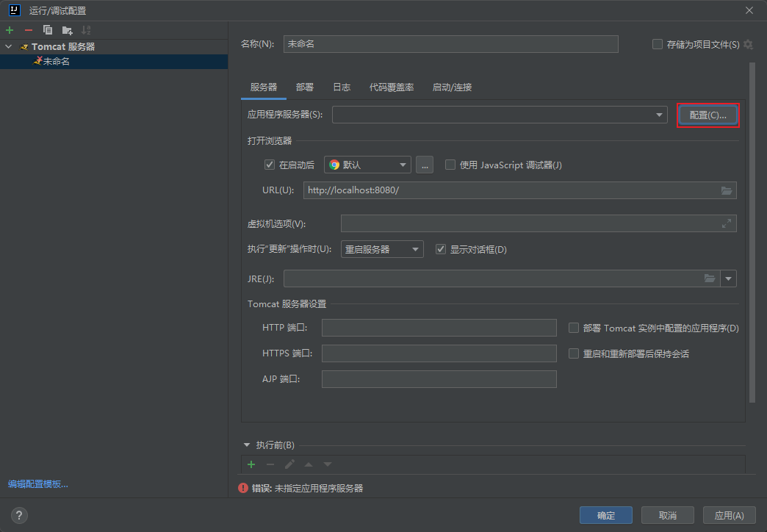767x532 pixels.
Task: Remove before-launch task minus icon
Action: tap(270, 464)
